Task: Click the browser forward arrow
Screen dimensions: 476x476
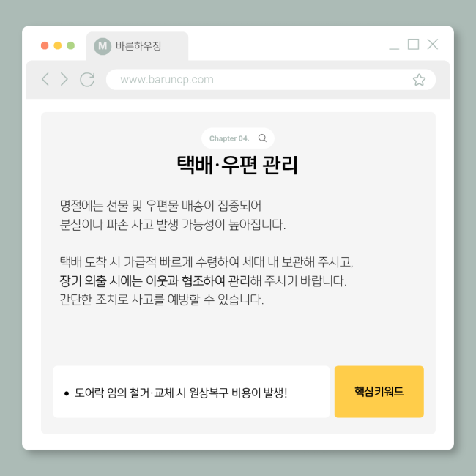Action: [64, 79]
